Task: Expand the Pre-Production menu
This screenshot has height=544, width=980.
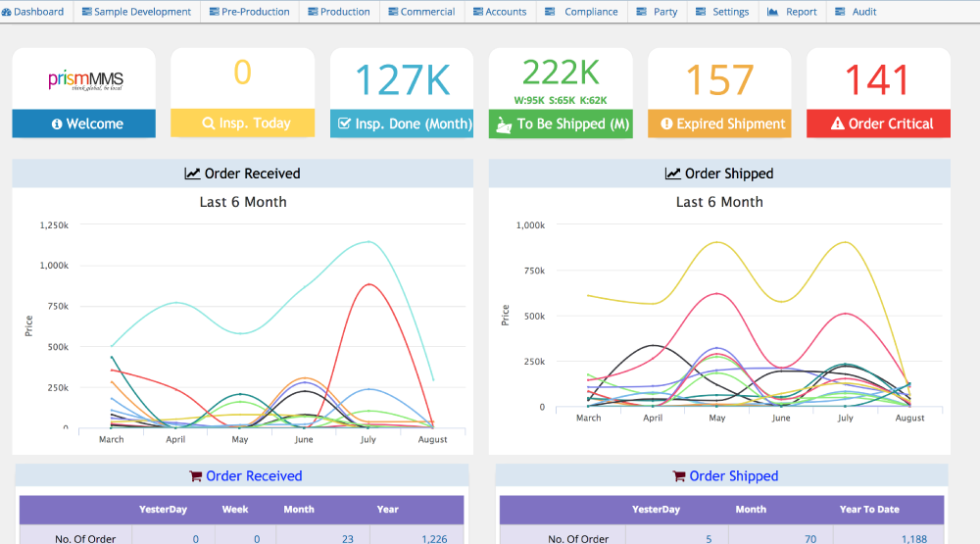Action: (x=249, y=12)
